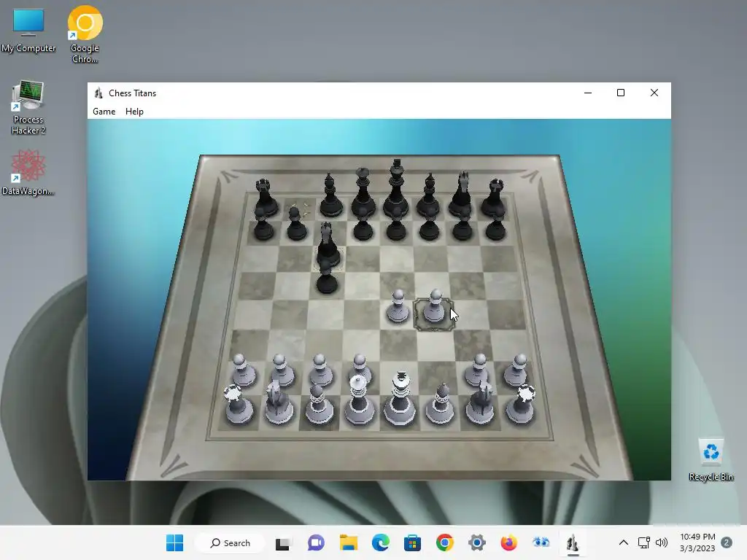Viewport: 747px width, 560px height.
Task: Click the Chess Titans title bar icon
Action: pyautogui.click(x=98, y=93)
